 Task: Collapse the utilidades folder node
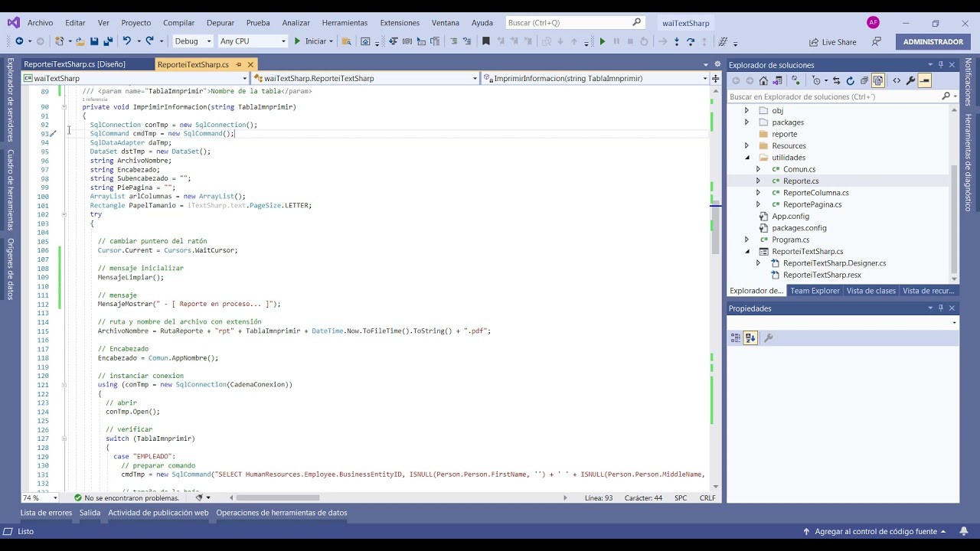(x=747, y=158)
